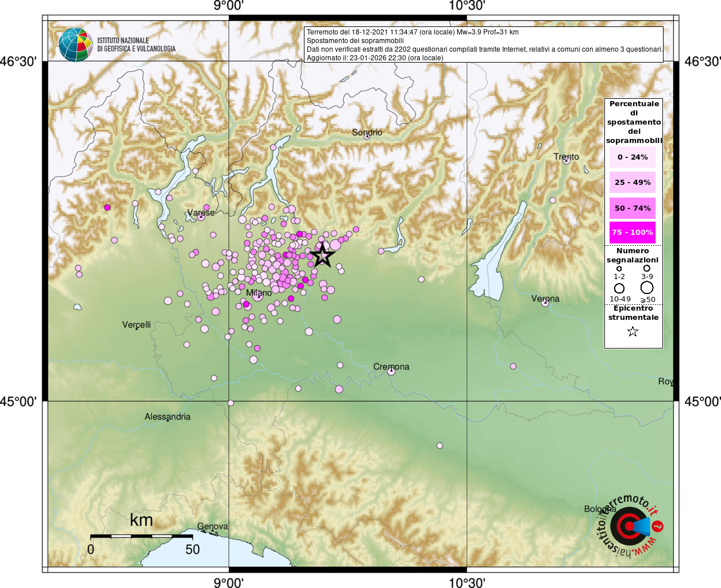Click the left 45°00' latitude label
Viewport: 721px width, 588px height.
[18, 401]
